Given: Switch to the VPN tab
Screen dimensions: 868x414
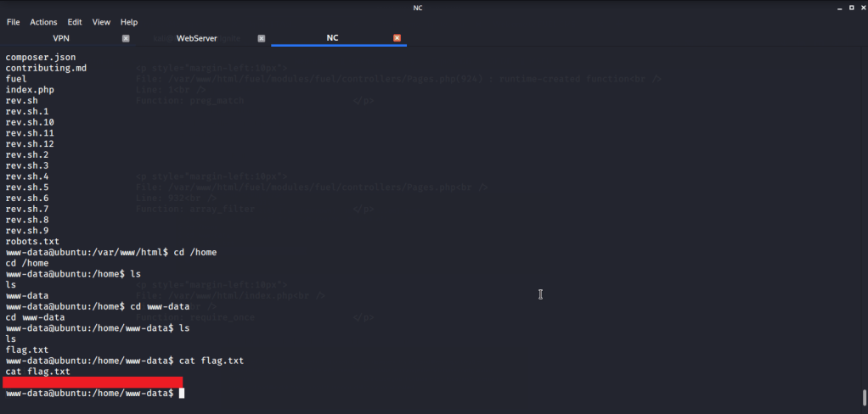Looking at the screenshot, I should click(61, 38).
